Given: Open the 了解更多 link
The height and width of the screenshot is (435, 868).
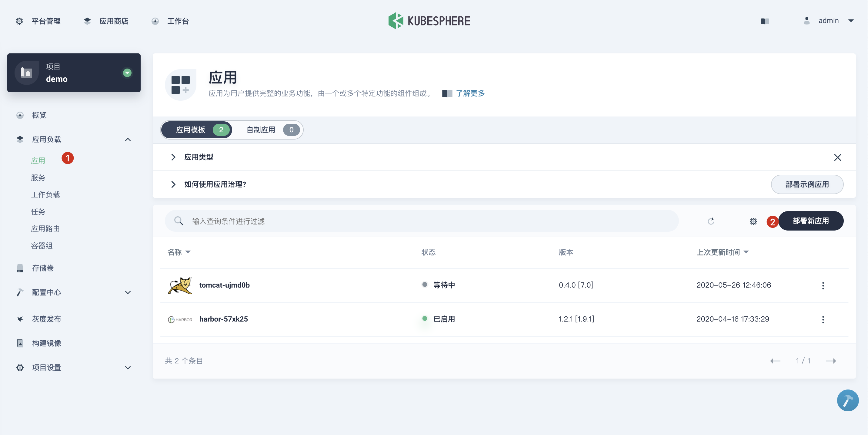Looking at the screenshot, I should (470, 93).
